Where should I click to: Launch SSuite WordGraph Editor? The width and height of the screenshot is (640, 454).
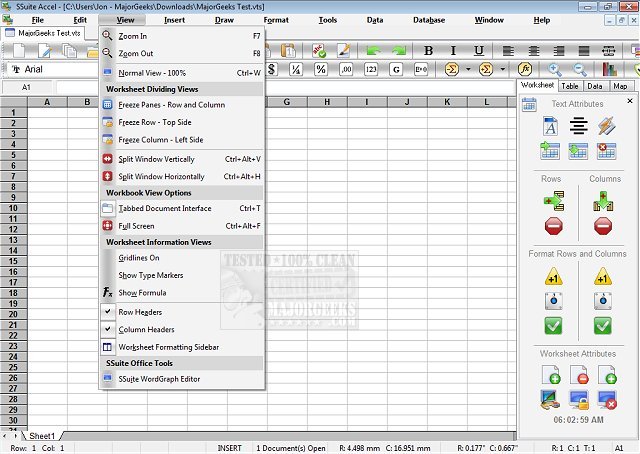coord(182,379)
